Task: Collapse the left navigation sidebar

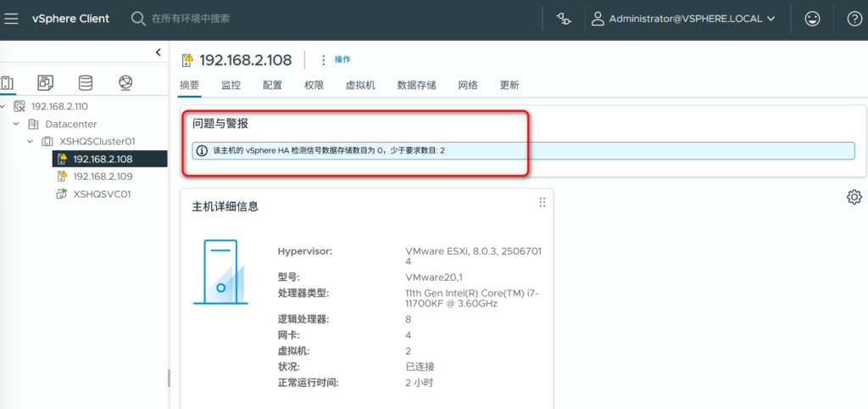Action: (x=158, y=53)
